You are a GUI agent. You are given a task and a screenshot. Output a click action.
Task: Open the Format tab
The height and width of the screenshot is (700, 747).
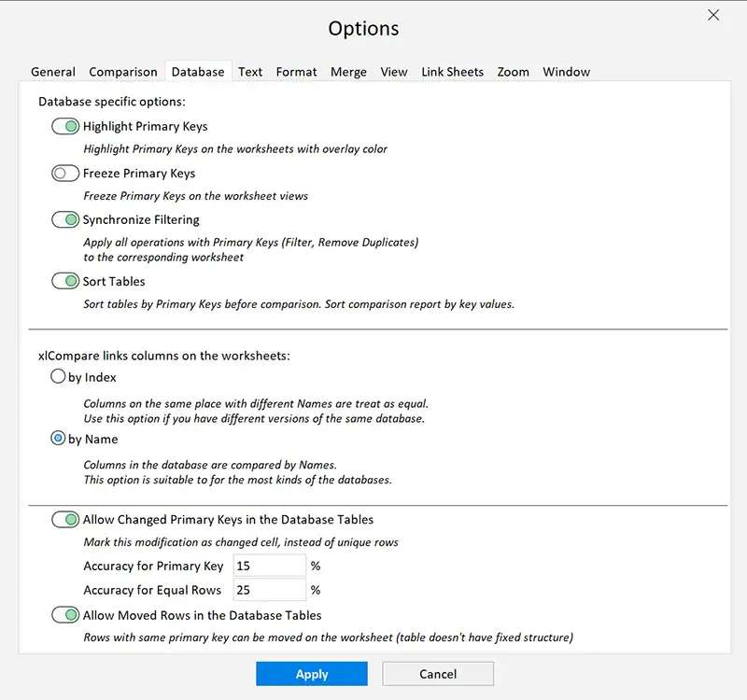pyautogui.click(x=296, y=72)
